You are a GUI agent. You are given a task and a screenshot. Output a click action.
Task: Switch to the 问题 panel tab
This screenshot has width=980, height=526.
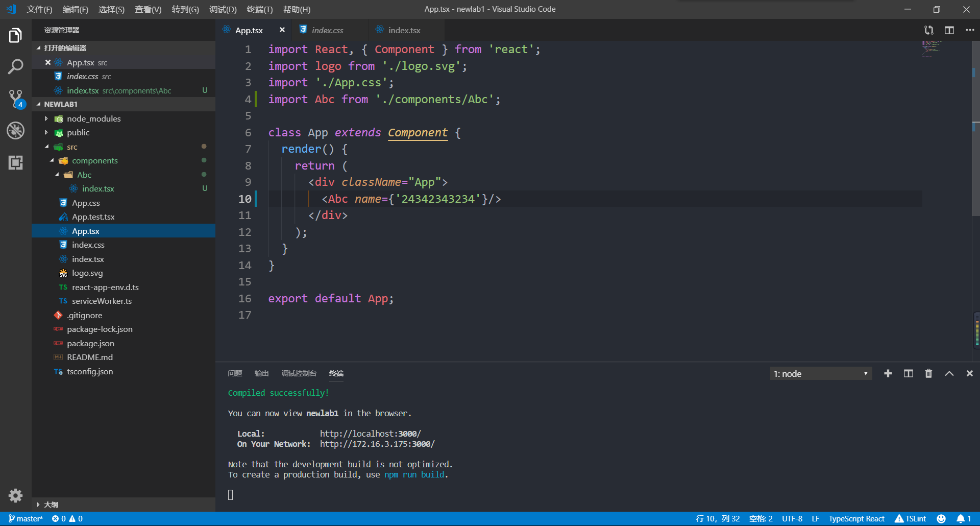235,373
